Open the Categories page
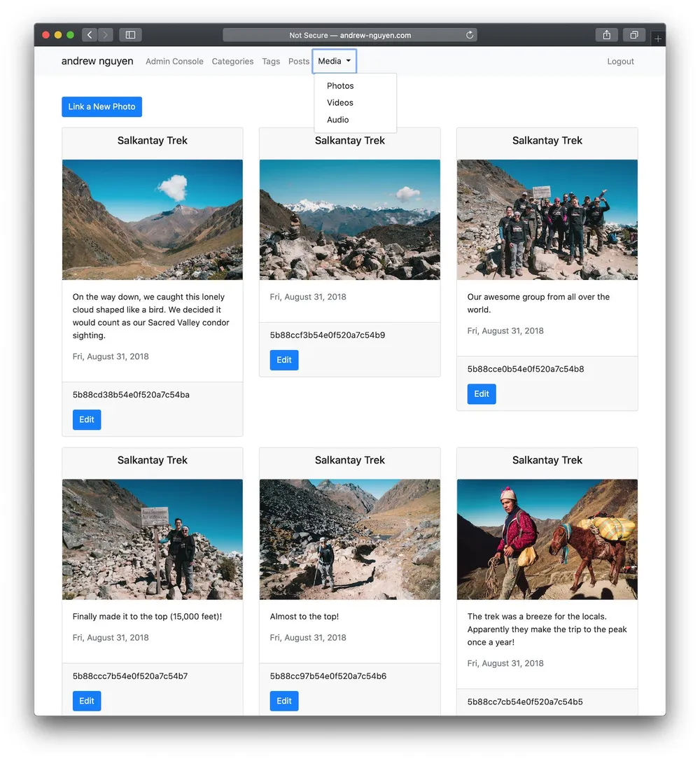Viewport: 700px width, 761px height. pos(232,62)
